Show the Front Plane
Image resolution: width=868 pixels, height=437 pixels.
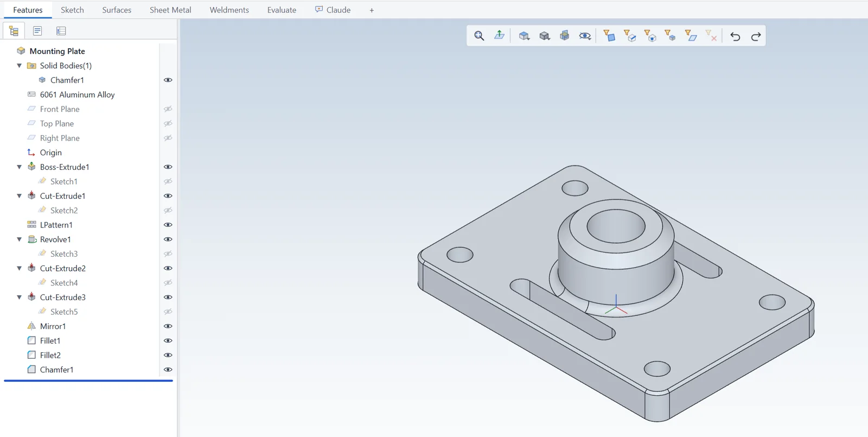[168, 109]
